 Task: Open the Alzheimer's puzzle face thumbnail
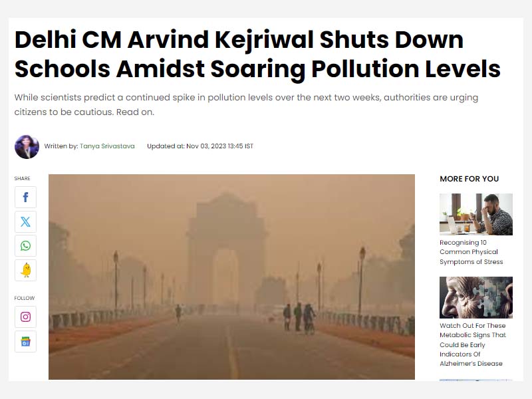click(476, 297)
